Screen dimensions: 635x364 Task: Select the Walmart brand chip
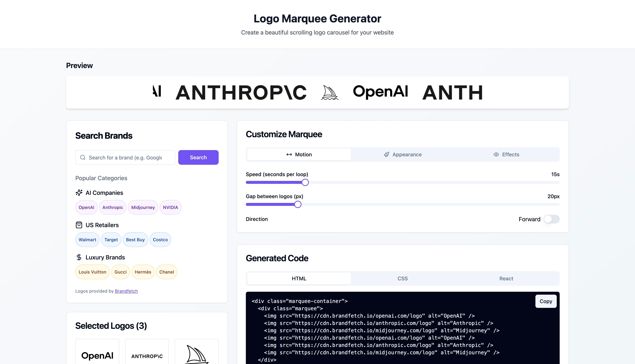point(87,240)
